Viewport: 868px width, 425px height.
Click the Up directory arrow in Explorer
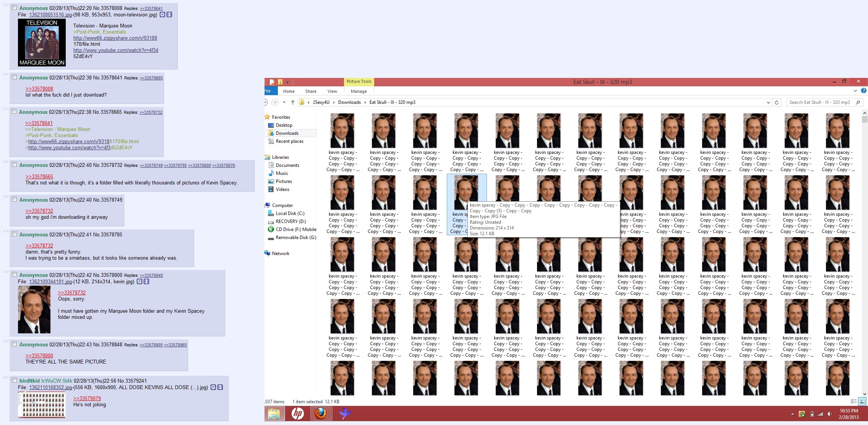click(292, 102)
